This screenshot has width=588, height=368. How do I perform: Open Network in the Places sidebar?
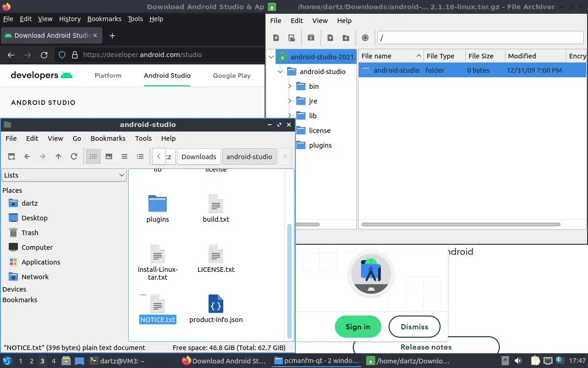click(35, 276)
